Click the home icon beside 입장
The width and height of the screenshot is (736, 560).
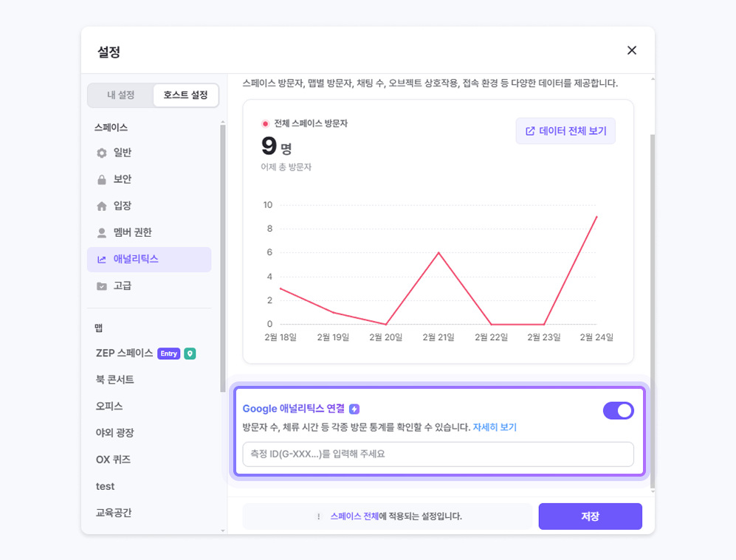tap(102, 206)
